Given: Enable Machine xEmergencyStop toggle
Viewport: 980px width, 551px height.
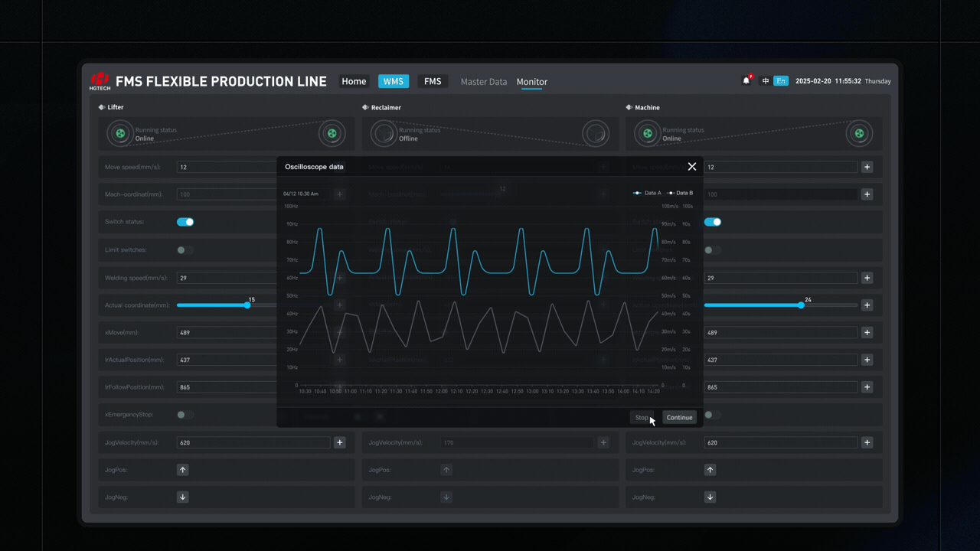Looking at the screenshot, I should pos(713,415).
